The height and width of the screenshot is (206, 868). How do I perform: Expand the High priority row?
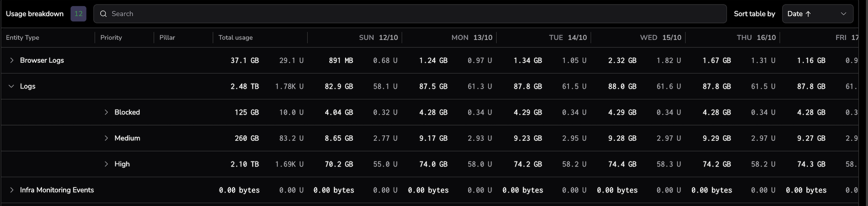(106, 164)
